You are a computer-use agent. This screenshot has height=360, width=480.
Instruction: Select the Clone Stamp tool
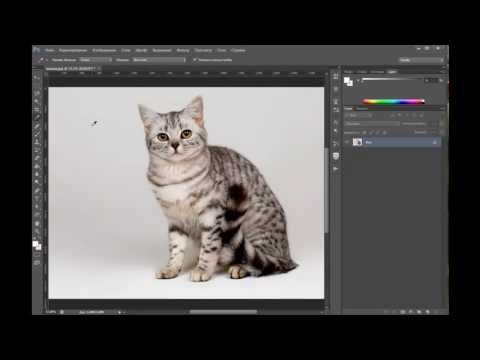tap(37, 142)
